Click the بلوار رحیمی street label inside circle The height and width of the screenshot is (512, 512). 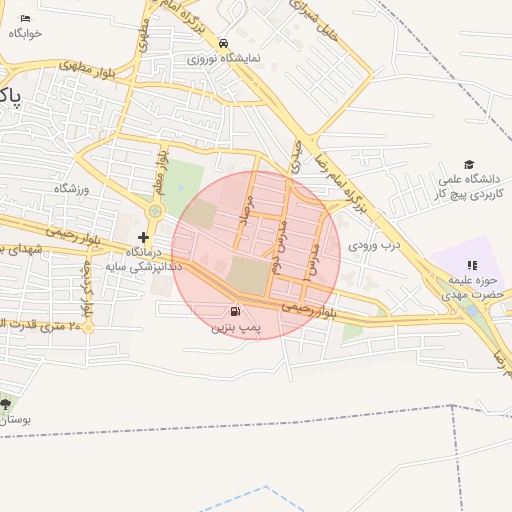(x=309, y=310)
